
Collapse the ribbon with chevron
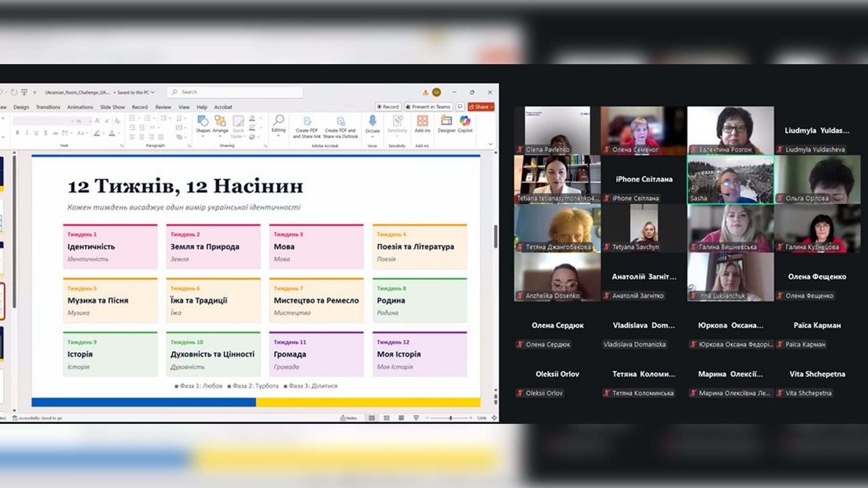point(491,144)
